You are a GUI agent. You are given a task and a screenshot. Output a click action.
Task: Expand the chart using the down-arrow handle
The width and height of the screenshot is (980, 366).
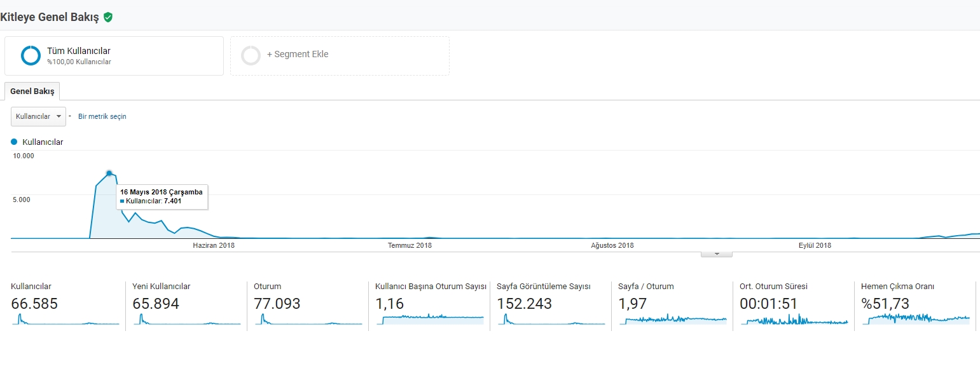tap(717, 254)
